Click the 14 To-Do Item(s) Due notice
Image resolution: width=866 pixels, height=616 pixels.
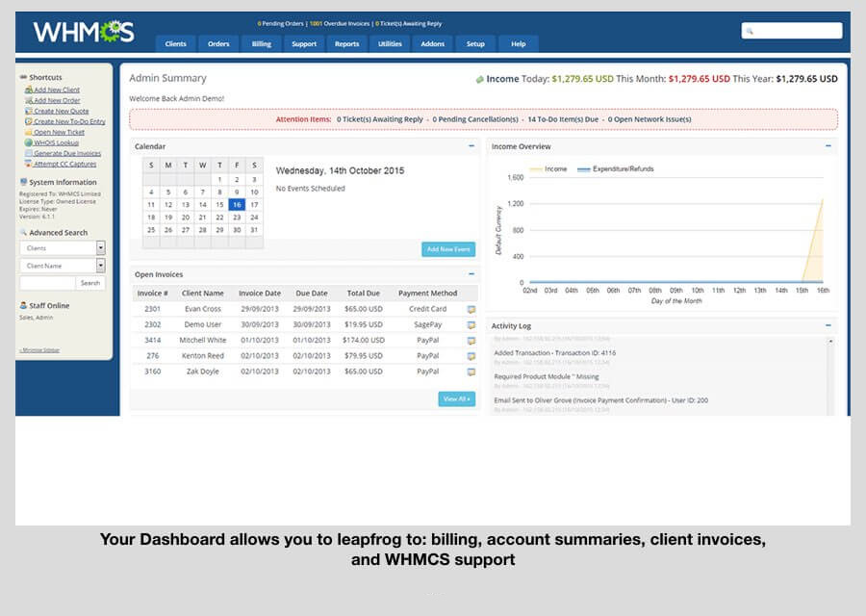pyautogui.click(x=563, y=119)
